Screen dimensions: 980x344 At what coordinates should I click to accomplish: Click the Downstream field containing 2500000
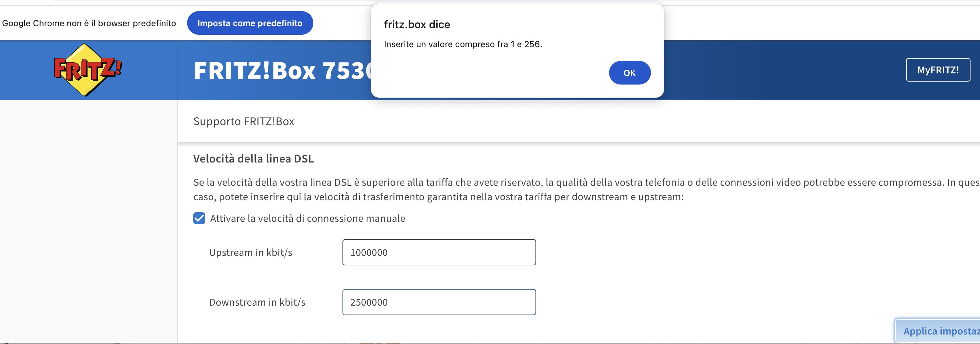tap(439, 302)
